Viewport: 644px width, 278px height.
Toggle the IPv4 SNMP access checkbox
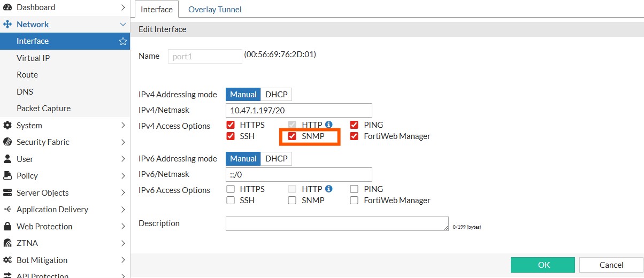pyautogui.click(x=292, y=136)
